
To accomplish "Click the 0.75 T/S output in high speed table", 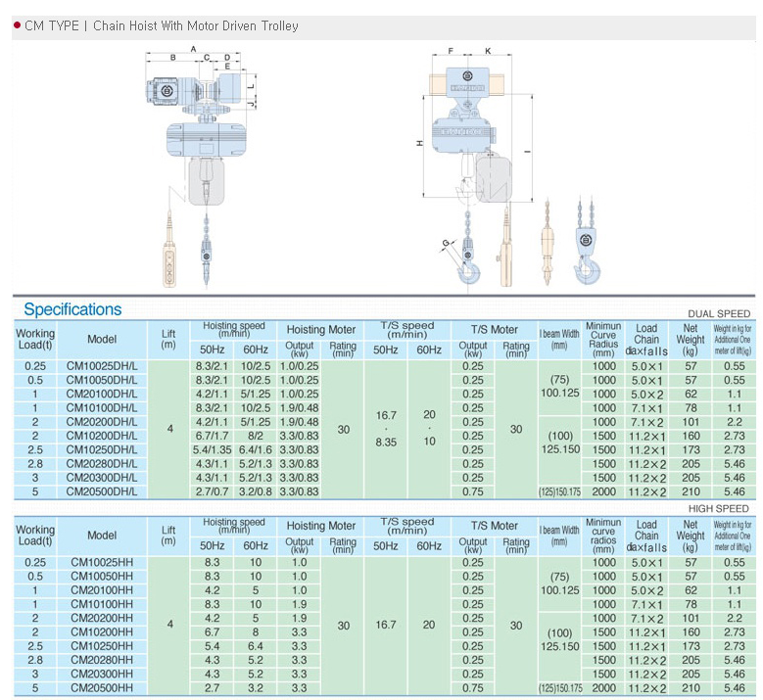I will (473, 688).
